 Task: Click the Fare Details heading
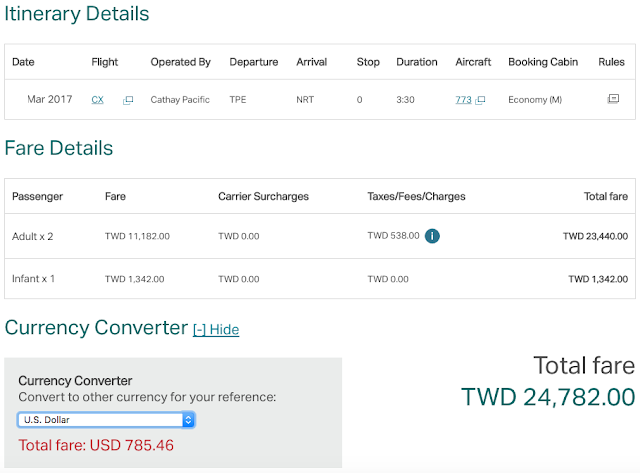click(x=59, y=148)
